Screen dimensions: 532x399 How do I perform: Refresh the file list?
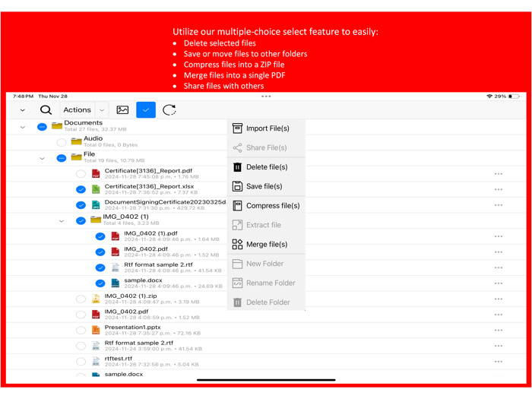tap(169, 110)
